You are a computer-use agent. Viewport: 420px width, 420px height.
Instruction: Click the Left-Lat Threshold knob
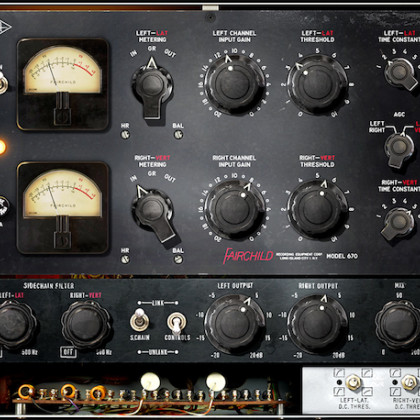317,84
